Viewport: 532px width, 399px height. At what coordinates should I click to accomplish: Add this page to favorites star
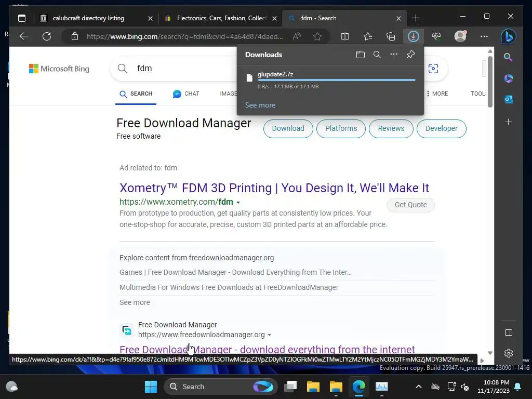point(317,36)
